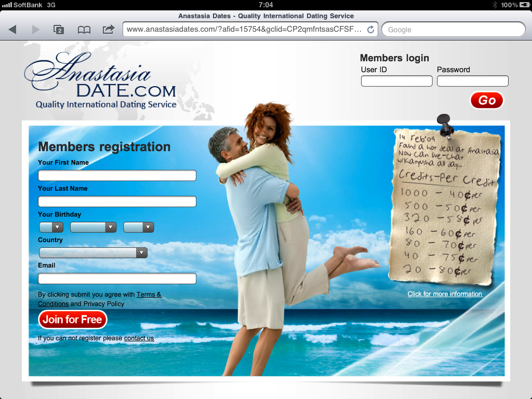Click the pushpin on the note
The width and height of the screenshot is (532, 399).
pos(445,126)
